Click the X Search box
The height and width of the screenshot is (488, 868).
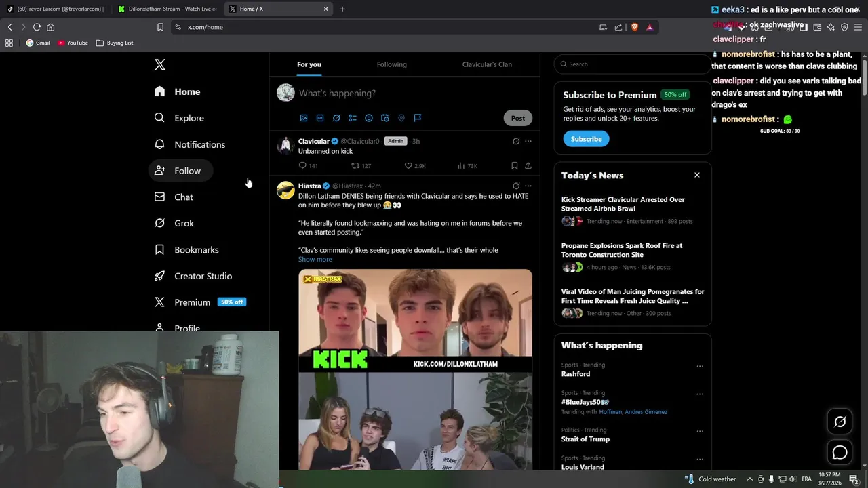click(632, 64)
